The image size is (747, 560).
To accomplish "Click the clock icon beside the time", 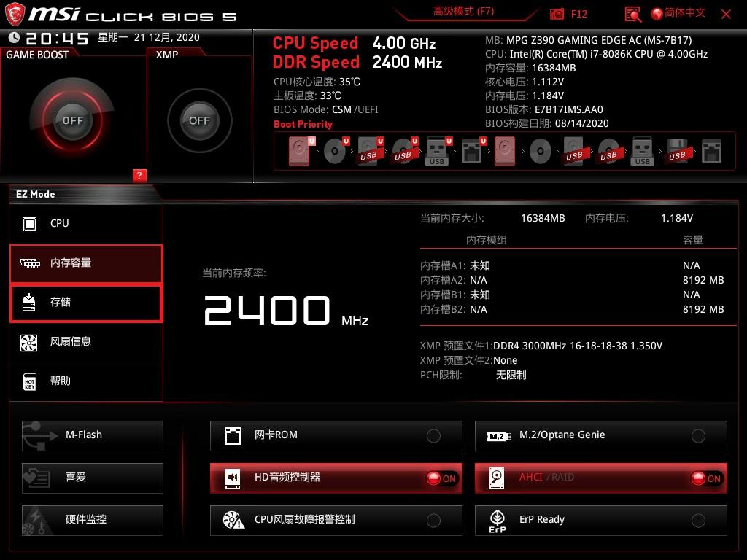I will tap(15, 38).
